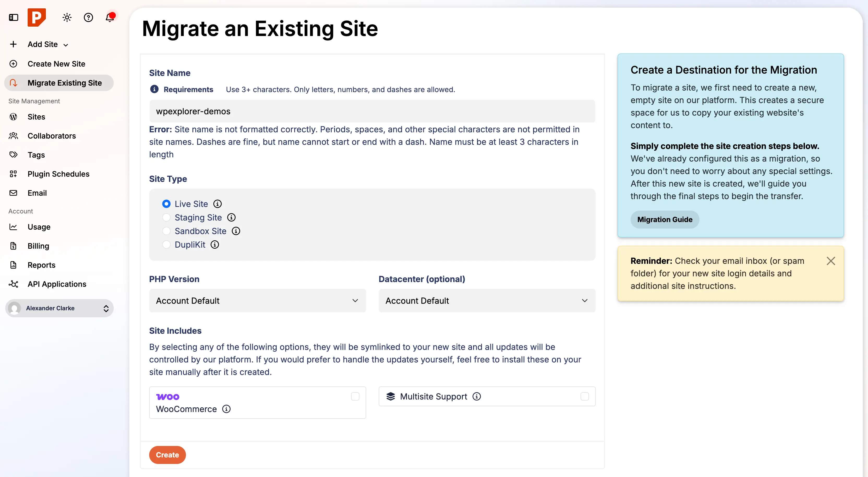Open help via the question mark icon
This screenshot has width=868, height=477.
(88, 17)
